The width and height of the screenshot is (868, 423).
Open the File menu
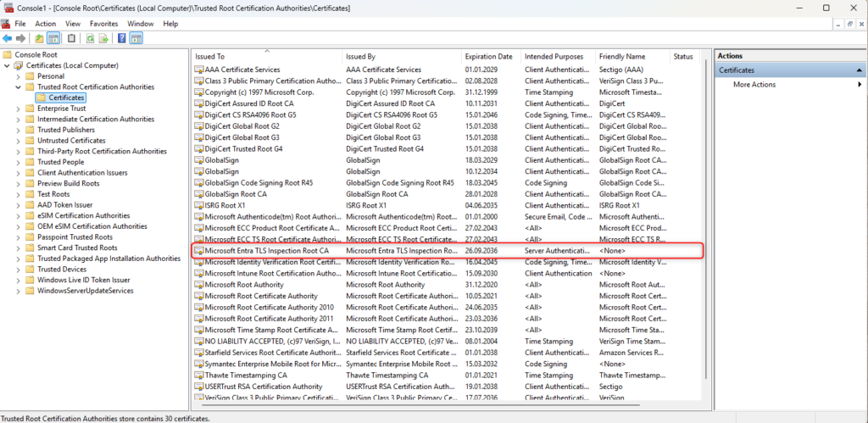point(20,24)
